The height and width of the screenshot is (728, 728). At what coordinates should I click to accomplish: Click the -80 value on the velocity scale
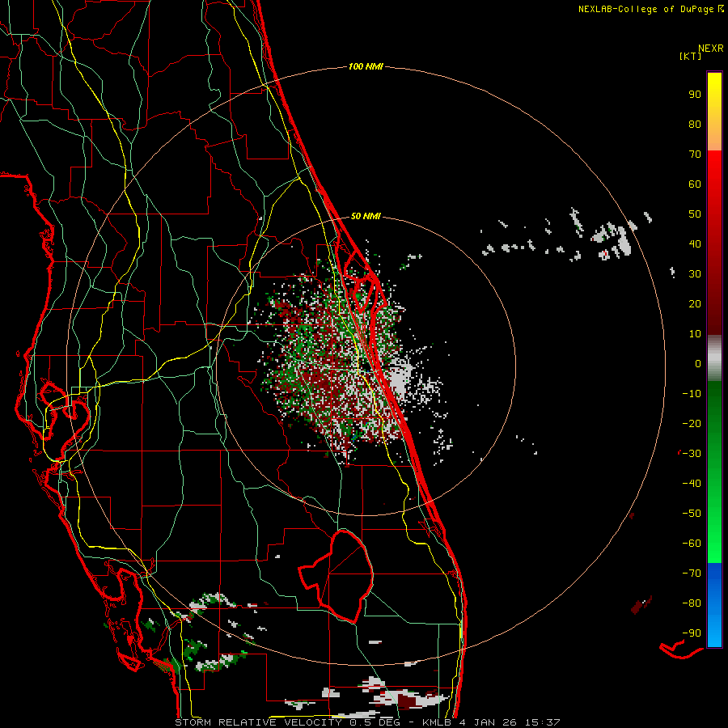click(x=692, y=603)
